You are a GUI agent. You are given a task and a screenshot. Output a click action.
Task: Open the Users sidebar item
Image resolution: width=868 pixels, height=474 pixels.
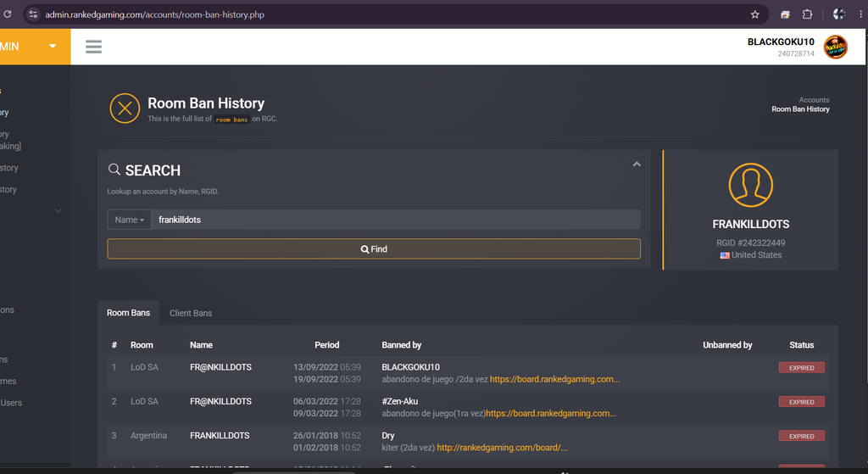[11, 403]
